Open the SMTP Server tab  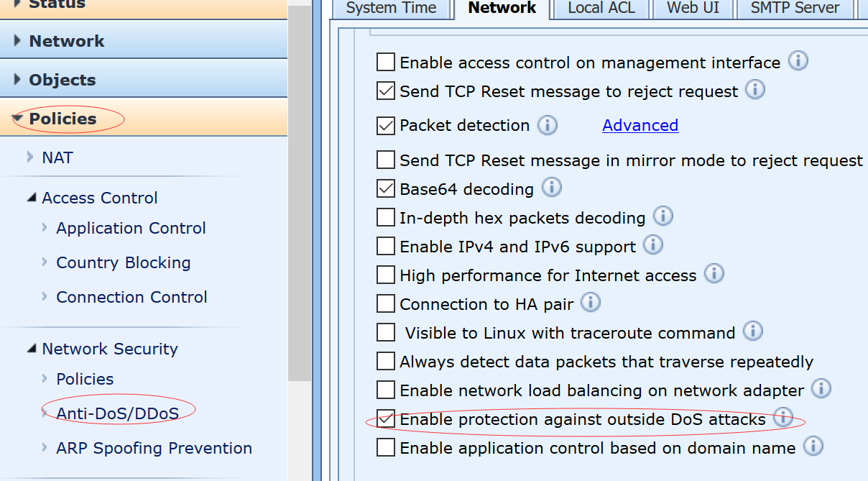(795, 8)
